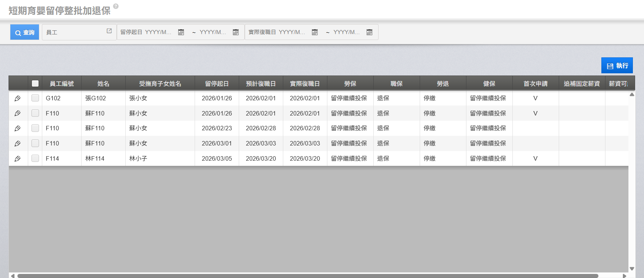Sort by 留停起日 column header
The image size is (644, 278).
217,84
